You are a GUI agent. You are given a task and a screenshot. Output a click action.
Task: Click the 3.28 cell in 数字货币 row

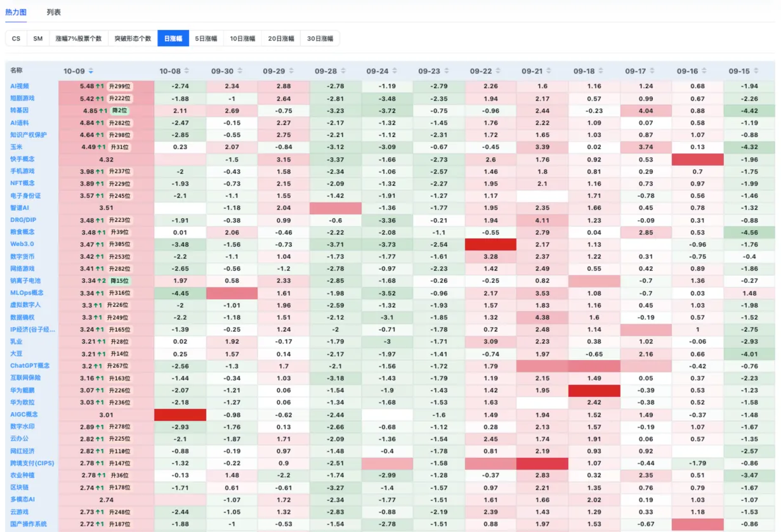[490, 256]
